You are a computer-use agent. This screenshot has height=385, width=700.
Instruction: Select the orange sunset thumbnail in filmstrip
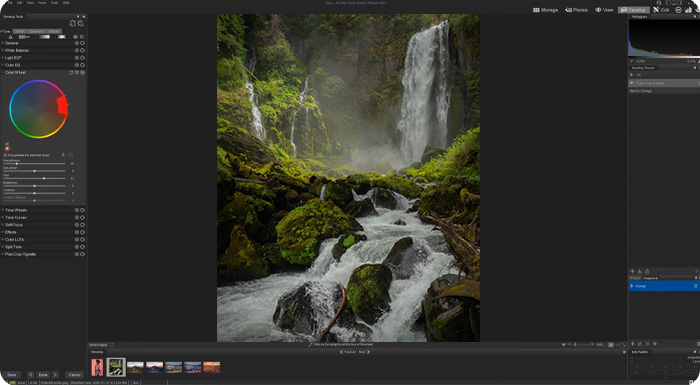tap(212, 367)
